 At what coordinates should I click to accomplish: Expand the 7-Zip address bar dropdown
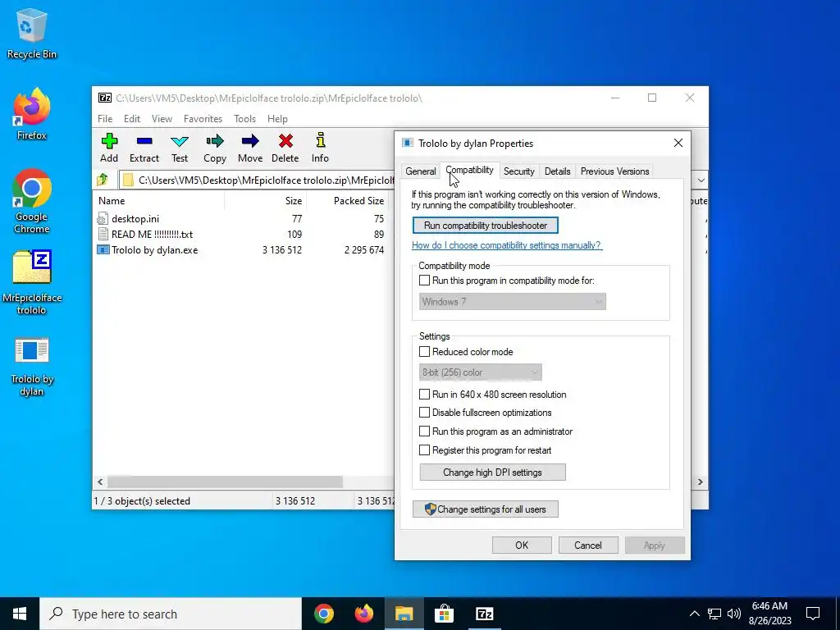click(x=701, y=180)
